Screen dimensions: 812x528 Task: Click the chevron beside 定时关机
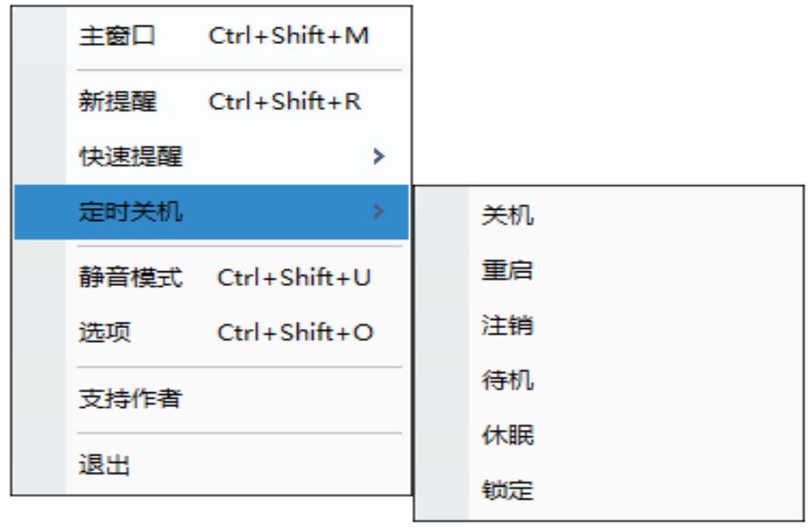pyautogui.click(x=378, y=213)
